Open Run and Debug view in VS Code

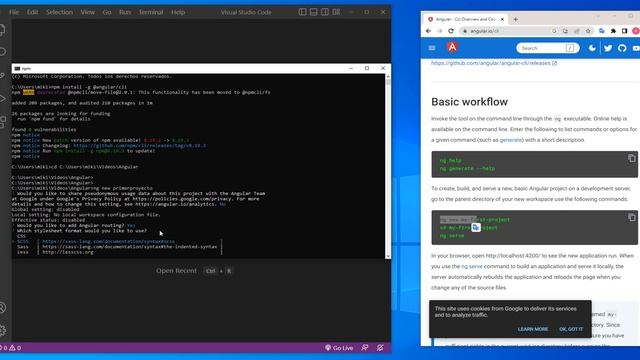2,98
